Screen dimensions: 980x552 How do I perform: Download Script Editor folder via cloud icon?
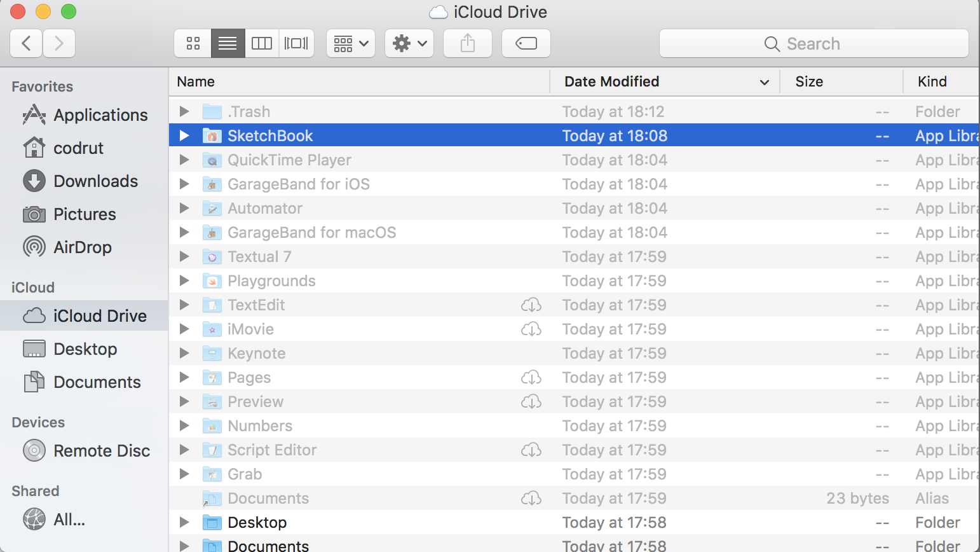coord(531,450)
